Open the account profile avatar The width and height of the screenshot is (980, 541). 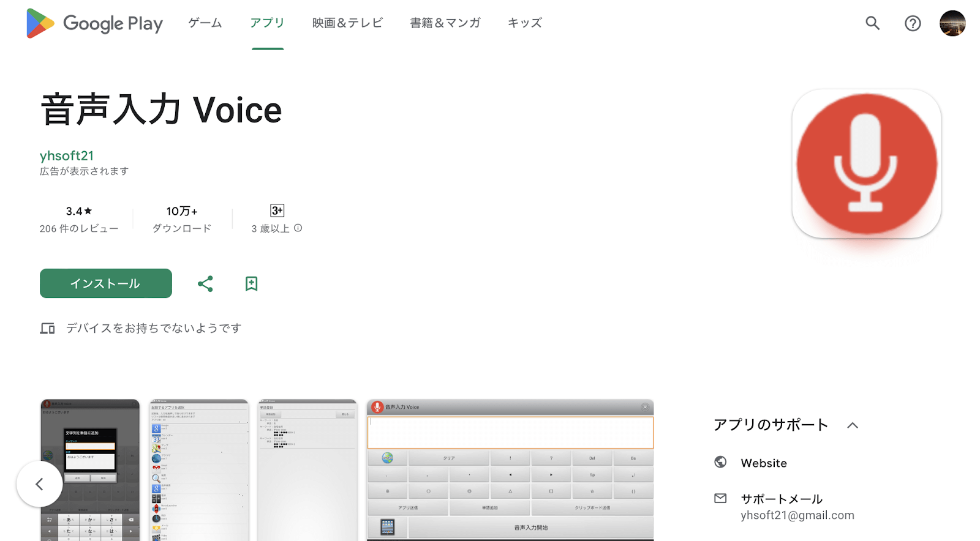click(x=952, y=23)
